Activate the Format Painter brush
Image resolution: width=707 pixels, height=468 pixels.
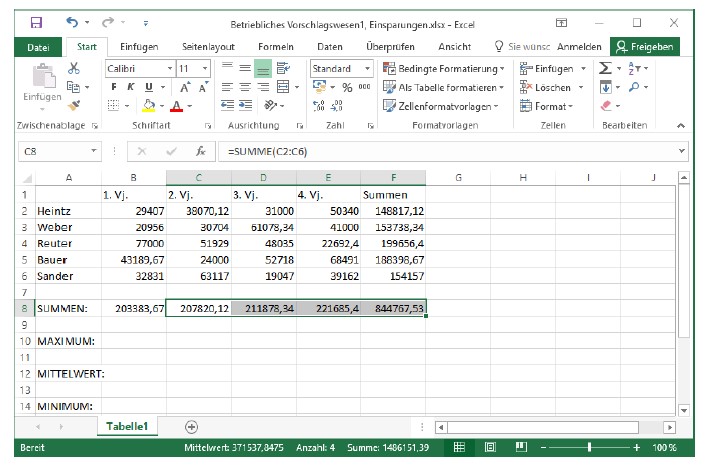point(73,106)
